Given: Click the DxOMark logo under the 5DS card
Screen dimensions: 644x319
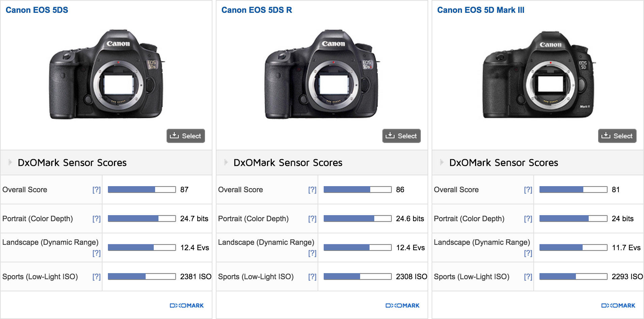Looking at the screenshot, I should (x=187, y=306).
